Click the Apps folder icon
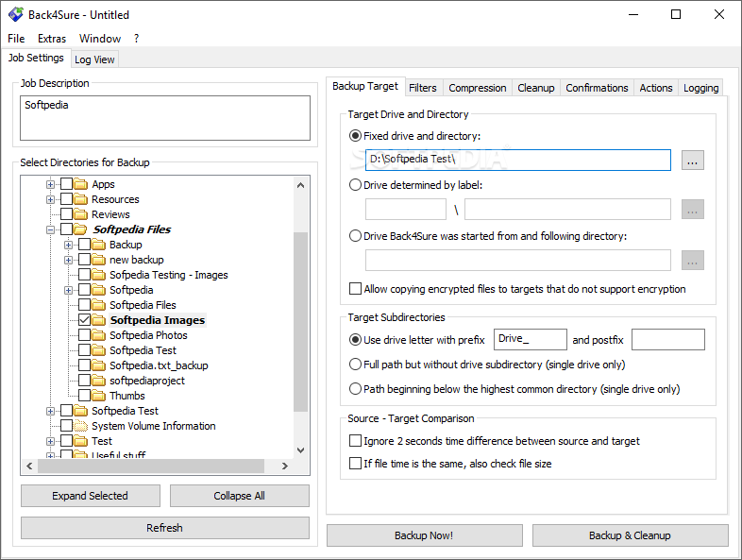 (81, 184)
